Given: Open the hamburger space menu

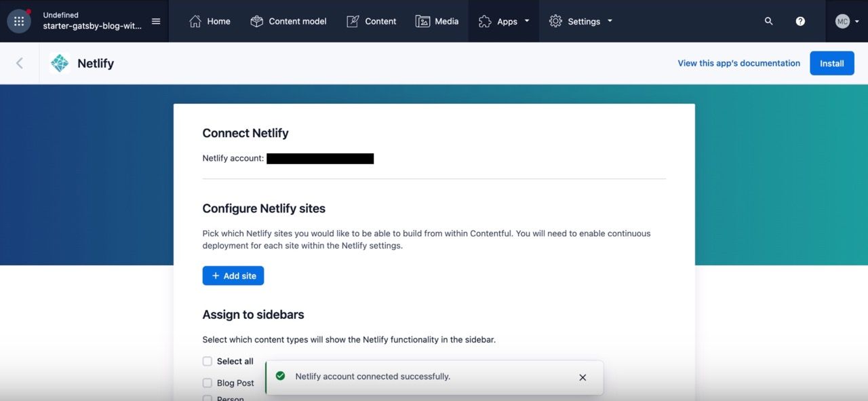Looking at the screenshot, I should click(x=156, y=21).
